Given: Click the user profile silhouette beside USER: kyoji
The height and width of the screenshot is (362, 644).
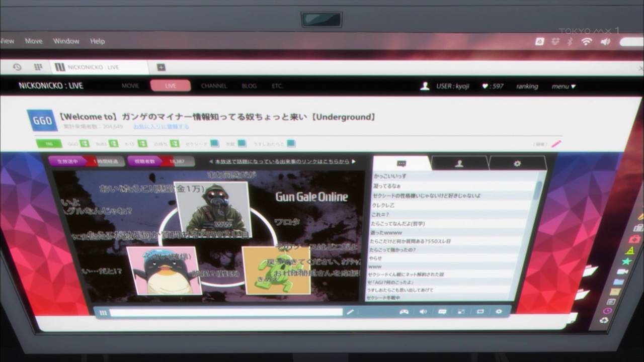Looking at the screenshot, I should (x=425, y=86).
